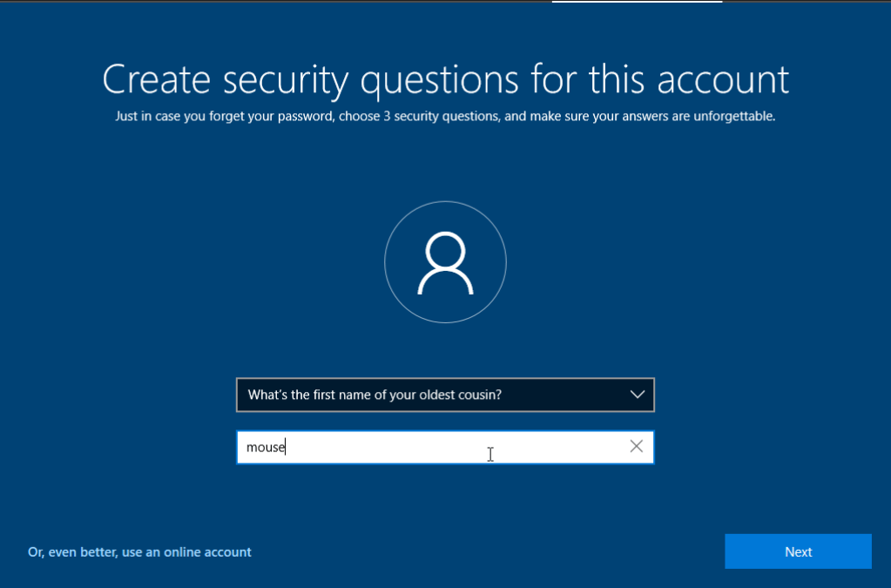Click the white highlighted strip at the top edge
This screenshot has height=588, width=891.
pos(637,2)
